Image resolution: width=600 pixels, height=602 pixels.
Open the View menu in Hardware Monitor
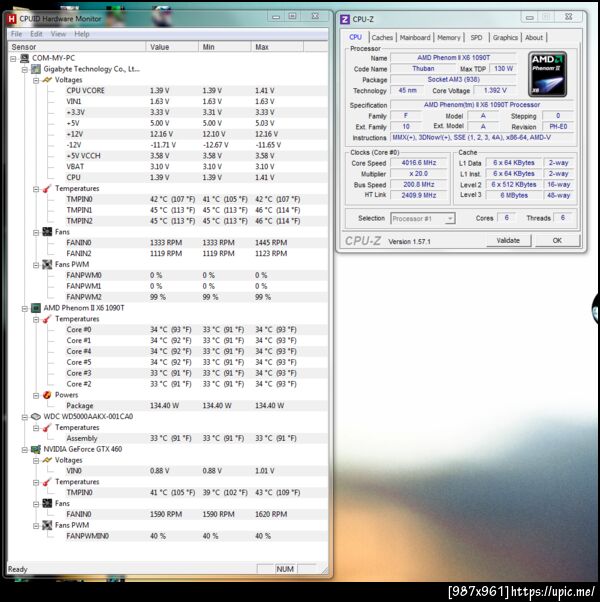(x=58, y=34)
